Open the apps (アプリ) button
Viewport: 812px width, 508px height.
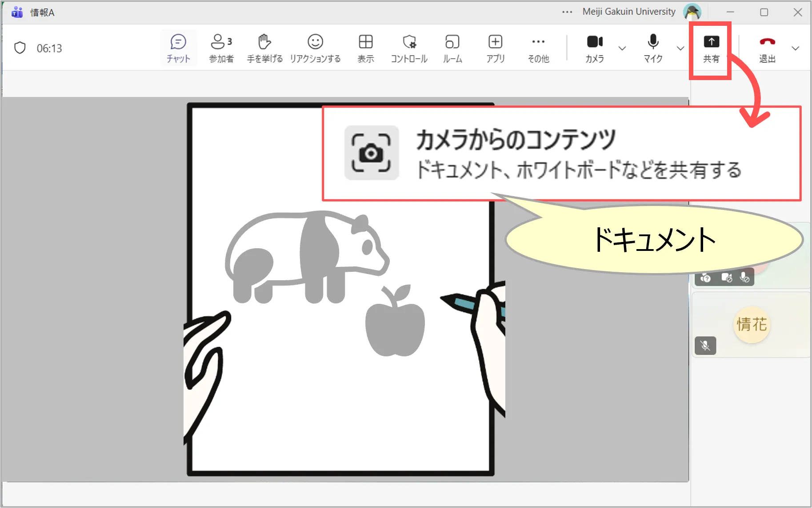(495, 48)
